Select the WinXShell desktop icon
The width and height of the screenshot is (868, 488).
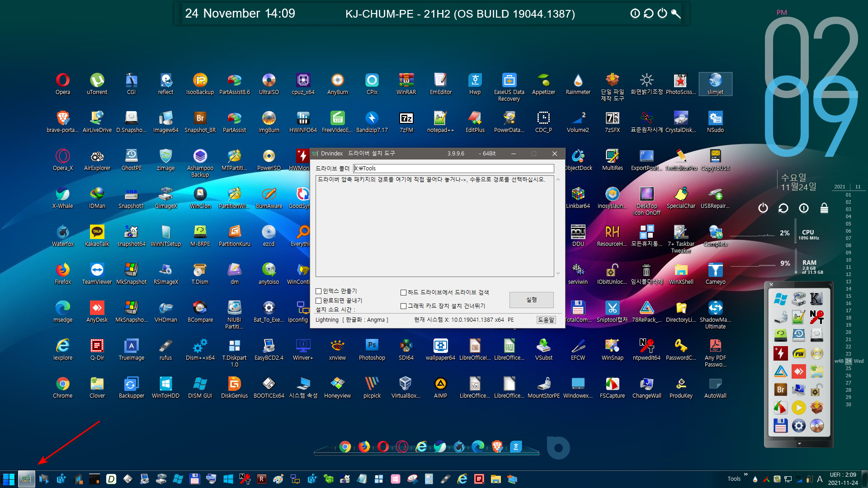[x=681, y=274]
